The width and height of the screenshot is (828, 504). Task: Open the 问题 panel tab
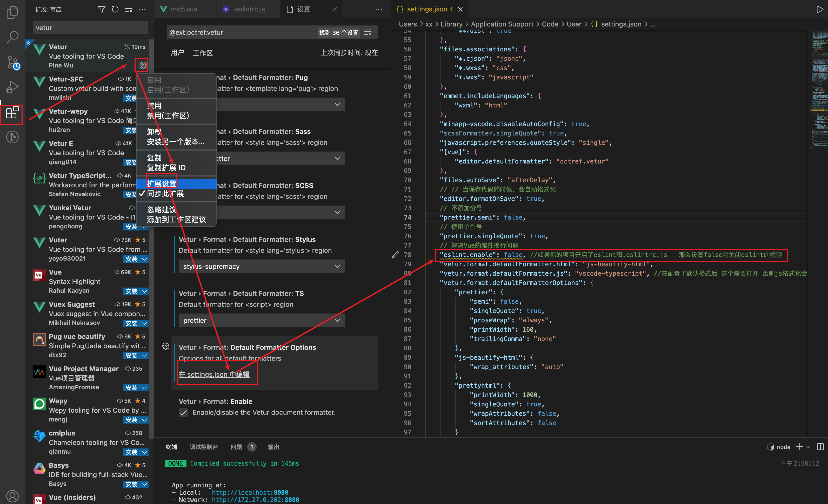(236, 447)
